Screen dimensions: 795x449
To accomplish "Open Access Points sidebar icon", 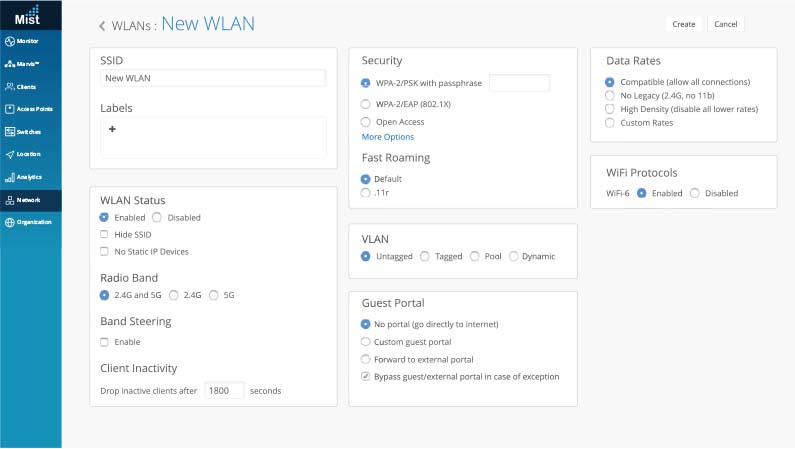I will [9, 109].
